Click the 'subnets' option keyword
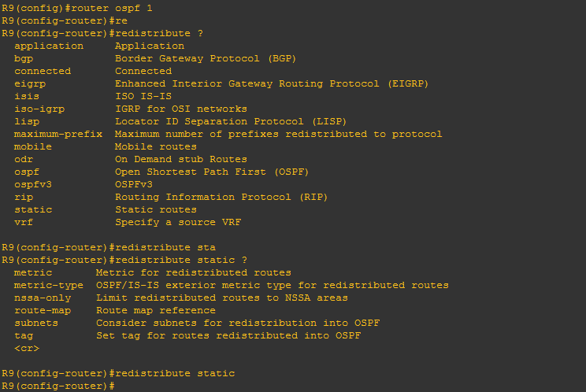Image resolution: width=586 pixels, height=392 pixels. point(36,324)
